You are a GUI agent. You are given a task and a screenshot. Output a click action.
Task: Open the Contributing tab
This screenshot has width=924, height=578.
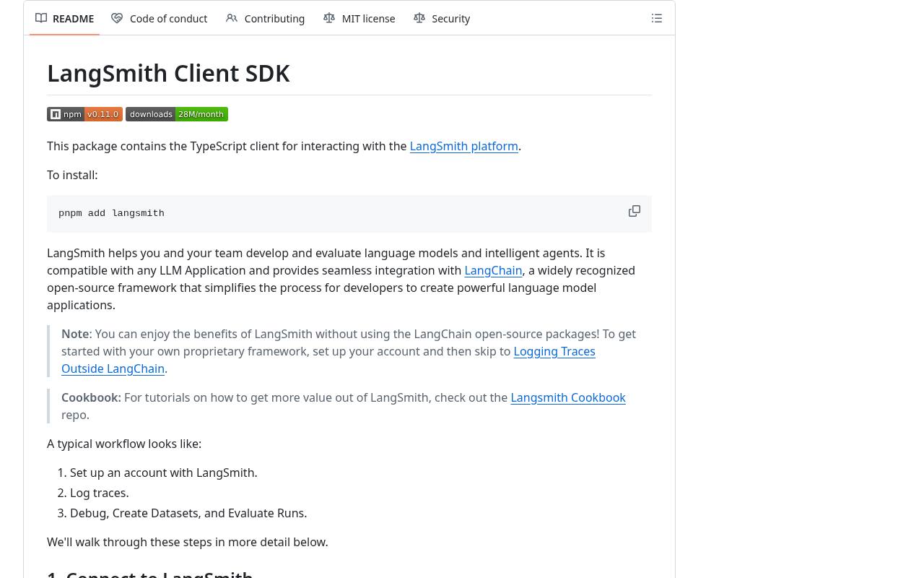click(x=265, y=18)
